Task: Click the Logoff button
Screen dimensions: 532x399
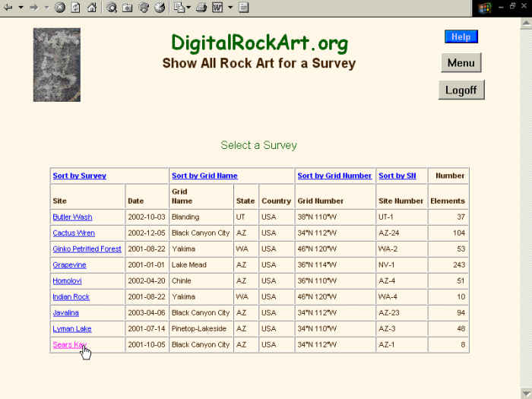Action: pos(461,90)
